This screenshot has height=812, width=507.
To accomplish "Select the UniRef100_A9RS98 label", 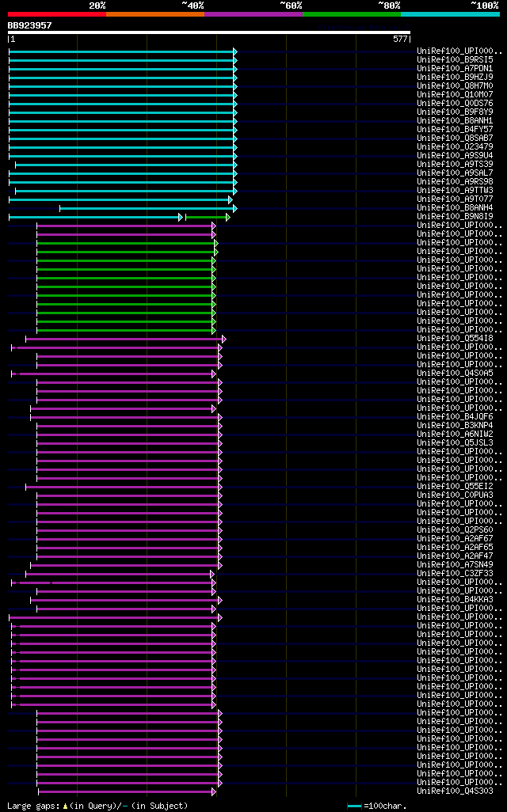I will [455, 182].
